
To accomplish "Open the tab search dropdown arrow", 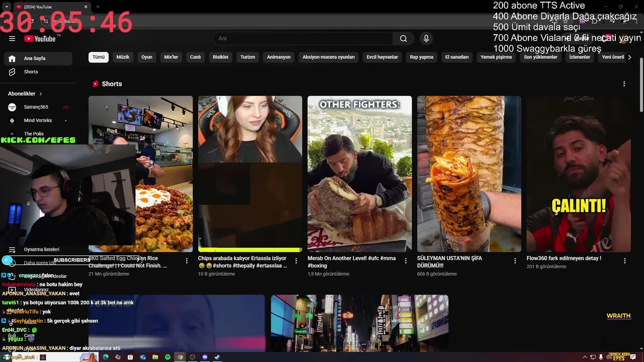I will coord(6,7).
